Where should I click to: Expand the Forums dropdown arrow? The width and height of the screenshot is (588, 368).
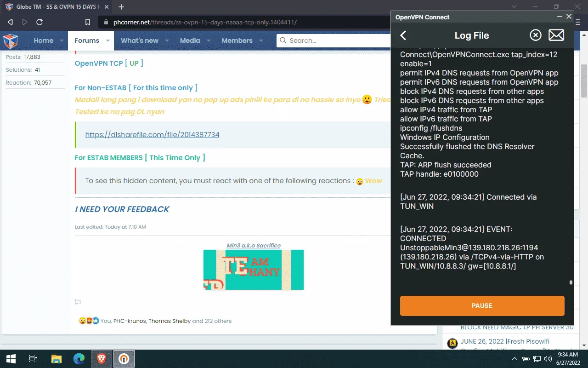point(107,40)
